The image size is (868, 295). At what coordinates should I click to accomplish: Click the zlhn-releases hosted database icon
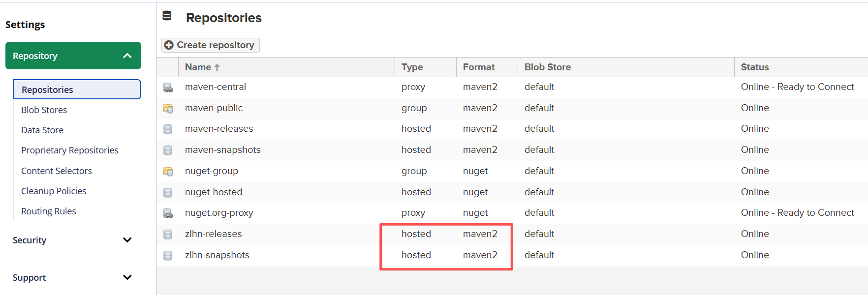tap(168, 235)
